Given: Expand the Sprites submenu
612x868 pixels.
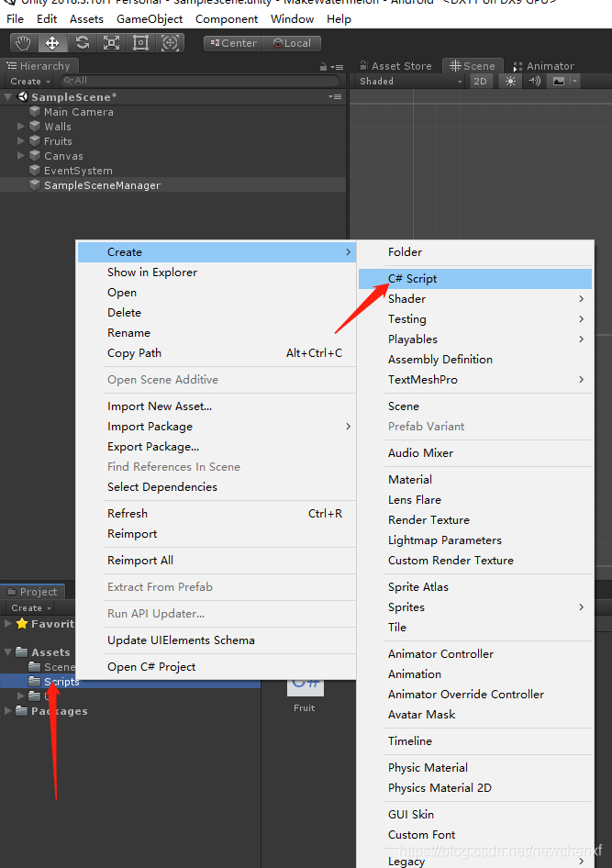Looking at the screenshot, I should click(474, 607).
